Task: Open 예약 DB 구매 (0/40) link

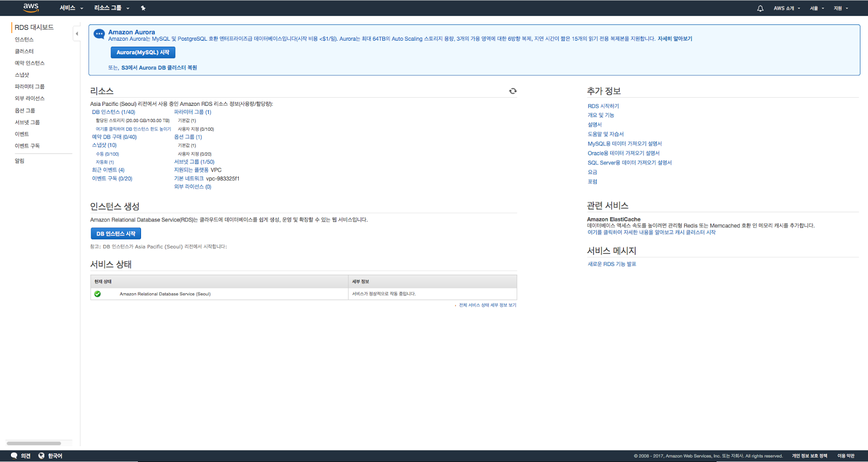Action: [x=114, y=137]
